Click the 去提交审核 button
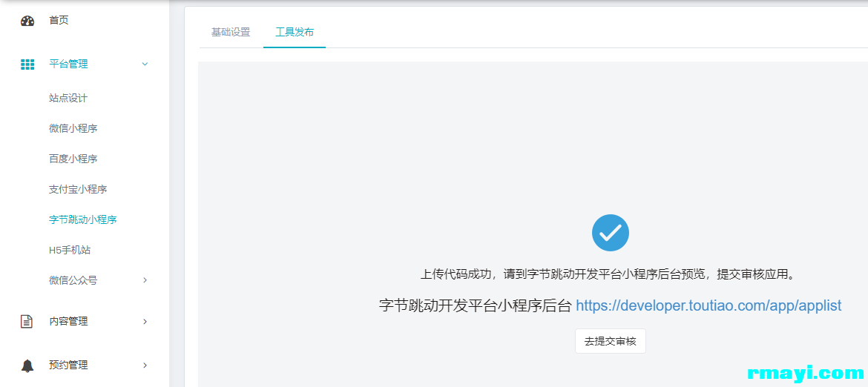Image resolution: width=868 pixels, height=387 pixels. (610, 341)
